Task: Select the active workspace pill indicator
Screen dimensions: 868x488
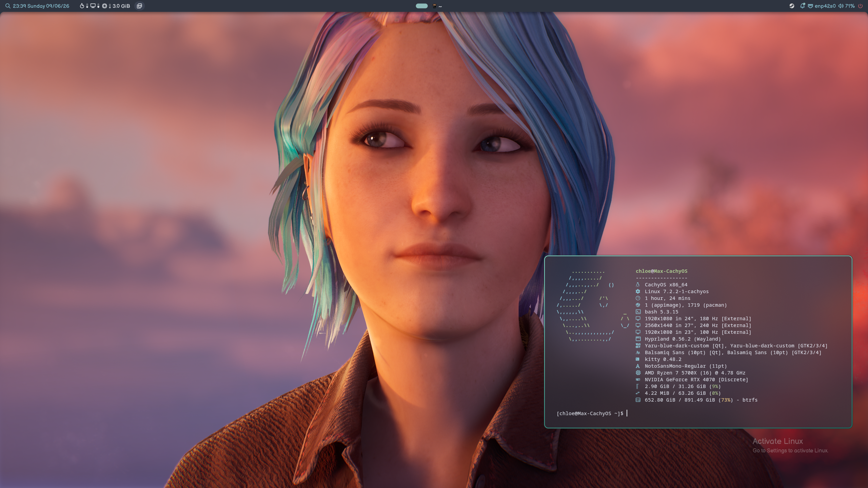Action: pos(421,6)
